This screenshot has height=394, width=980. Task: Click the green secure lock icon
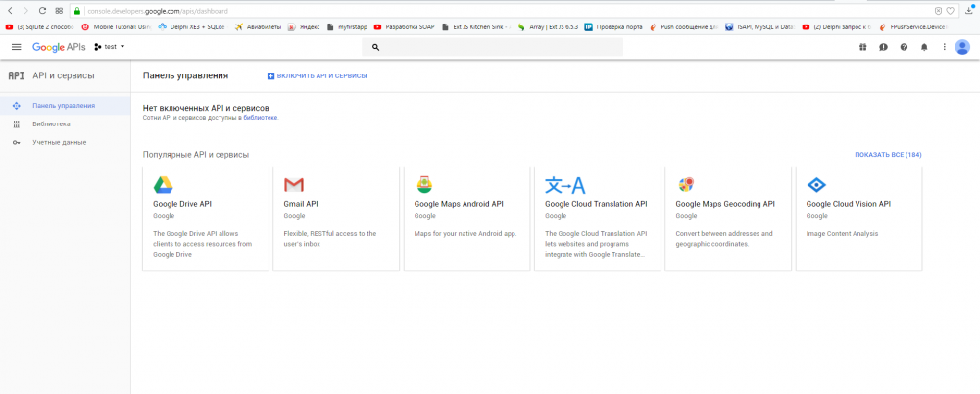pos(76,11)
